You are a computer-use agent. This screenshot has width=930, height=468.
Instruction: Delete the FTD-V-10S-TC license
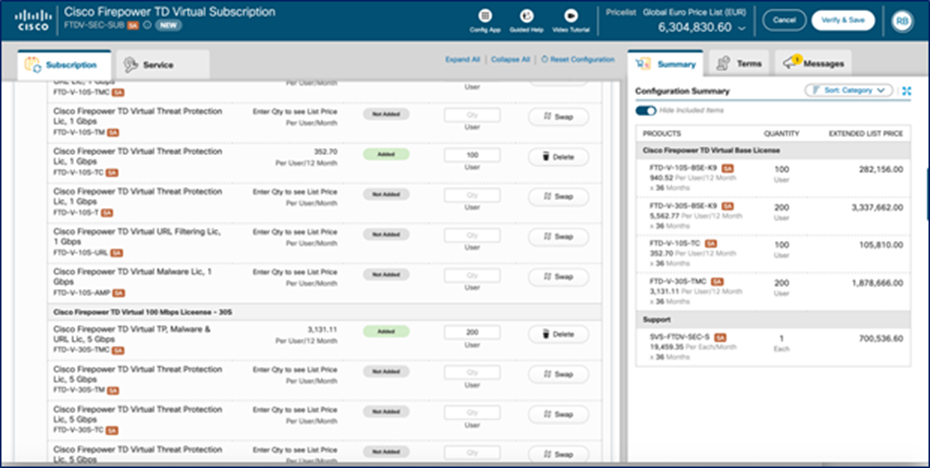pyautogui.click(x=558, y=157)
